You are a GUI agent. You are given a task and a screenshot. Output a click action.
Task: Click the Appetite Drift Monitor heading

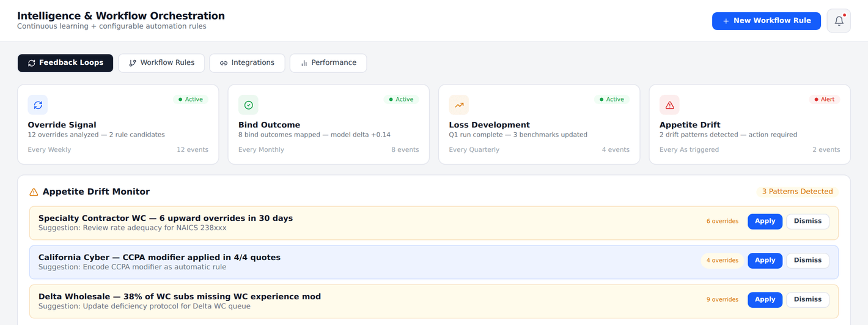(96, 192)
